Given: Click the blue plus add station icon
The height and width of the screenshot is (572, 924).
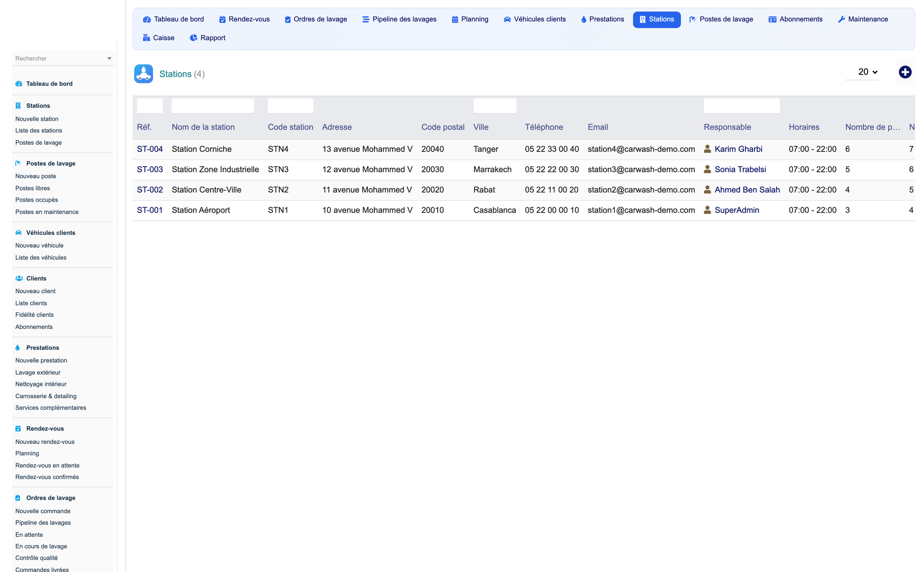Looking at the screenshot, I should 905,72.
